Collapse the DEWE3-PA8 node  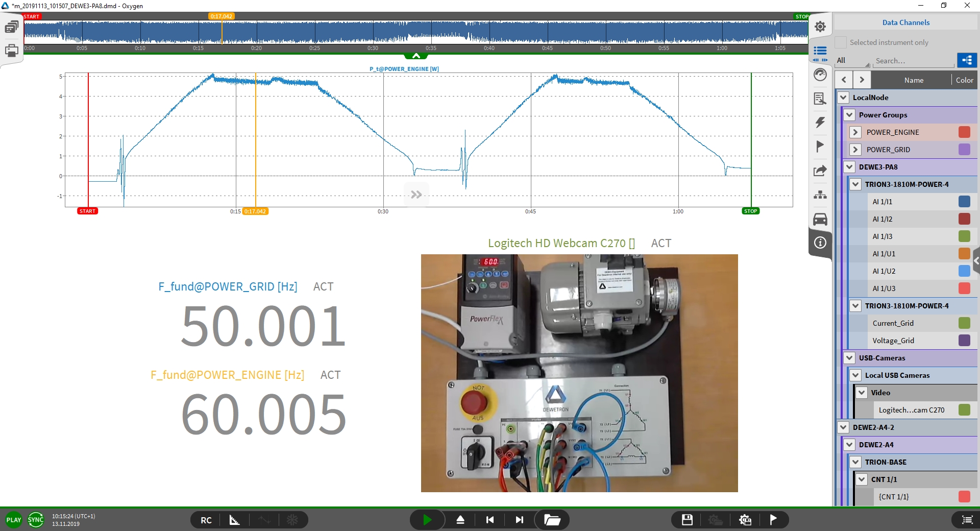[849, 167]
